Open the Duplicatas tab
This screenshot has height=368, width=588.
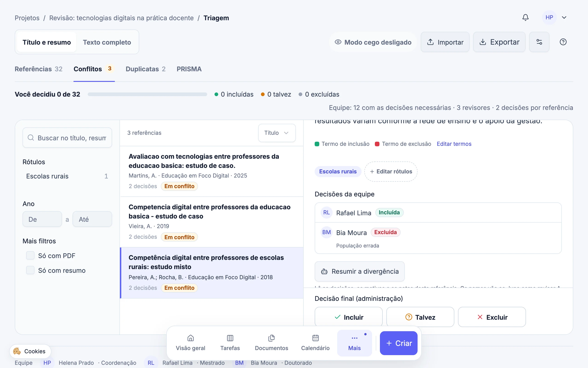click(146, 69)
